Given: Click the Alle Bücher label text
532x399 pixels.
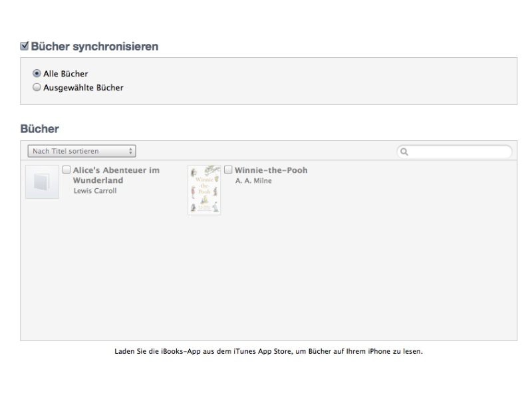Looking at the screenshot, I should (65, 74).
